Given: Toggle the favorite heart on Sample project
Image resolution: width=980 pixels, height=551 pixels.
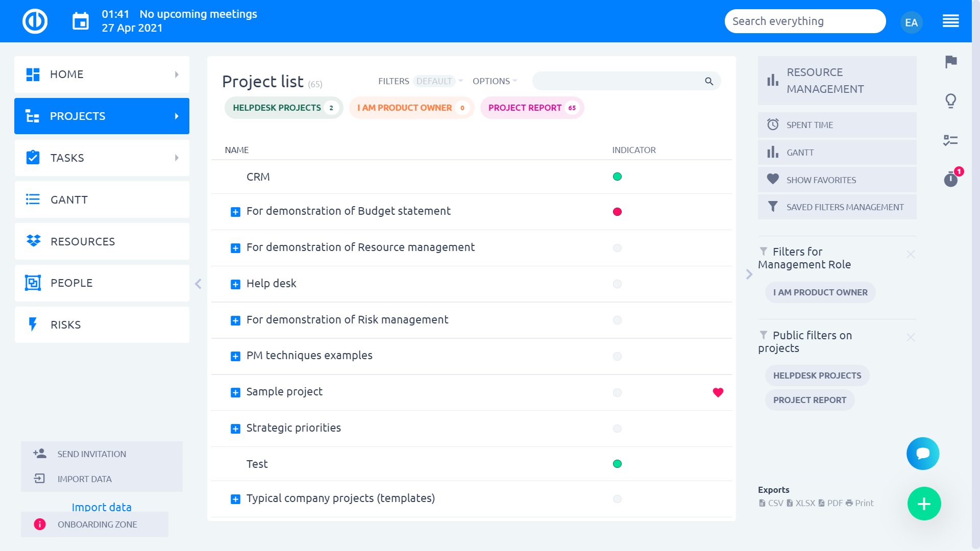Looking at the screenshot, I should pos(718,392).
